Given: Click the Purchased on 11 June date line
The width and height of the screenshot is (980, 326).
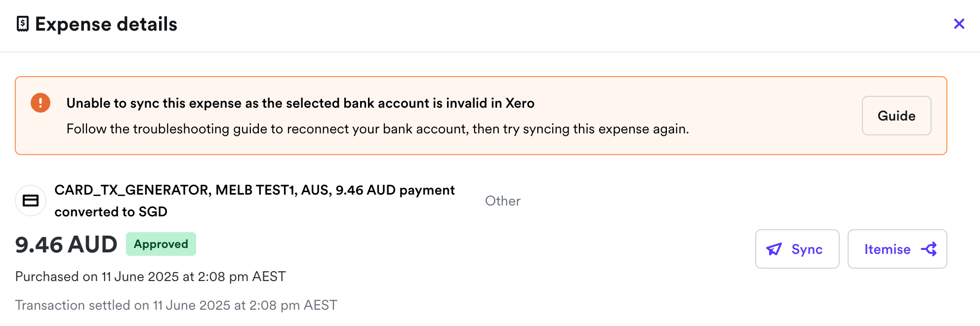Looking at the screenshot, I should click(x=150, y=277).
